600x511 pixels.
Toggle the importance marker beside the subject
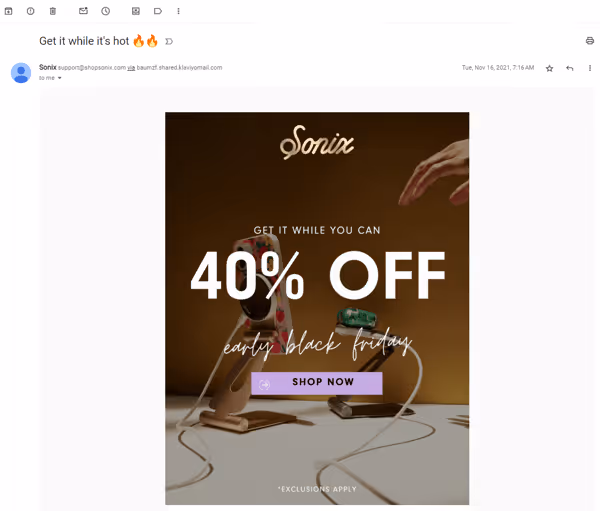(x=169, y=41)
